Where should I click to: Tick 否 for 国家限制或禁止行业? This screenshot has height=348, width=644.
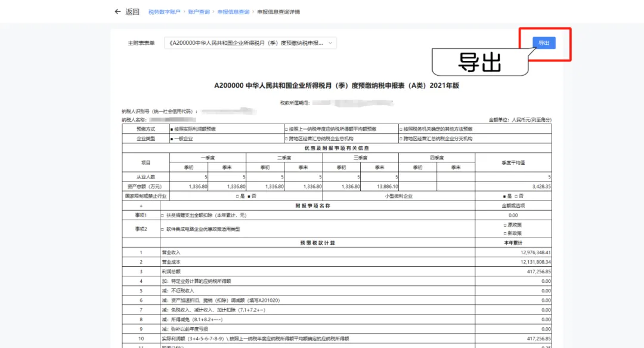[x=249, y=196]
